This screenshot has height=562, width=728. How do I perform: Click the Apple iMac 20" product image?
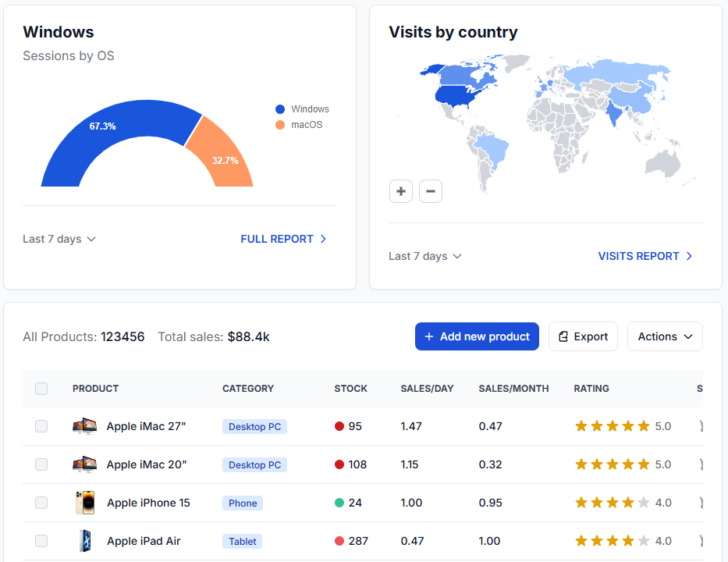click(84, 464)
